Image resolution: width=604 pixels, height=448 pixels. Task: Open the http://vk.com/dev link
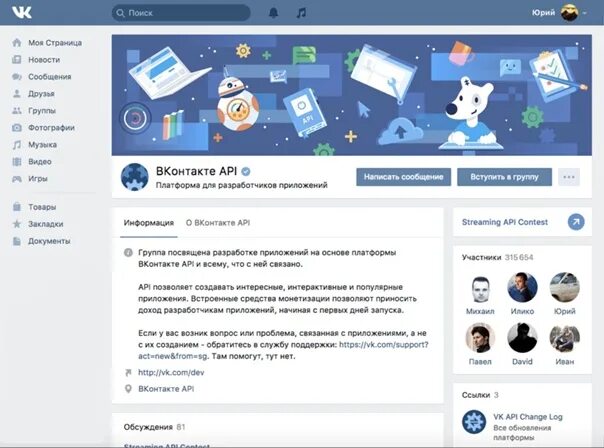(171, 372)
